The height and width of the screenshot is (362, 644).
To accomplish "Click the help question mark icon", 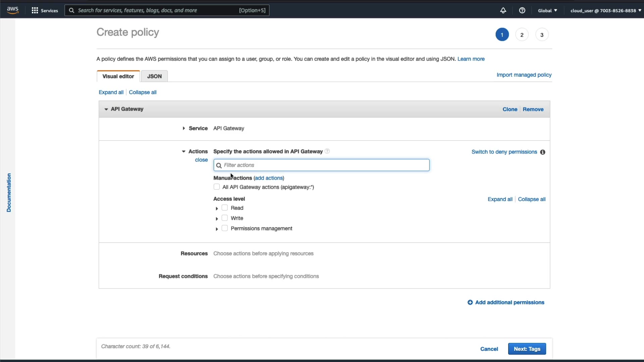I will pyautogui.click(x=522, y=10).
